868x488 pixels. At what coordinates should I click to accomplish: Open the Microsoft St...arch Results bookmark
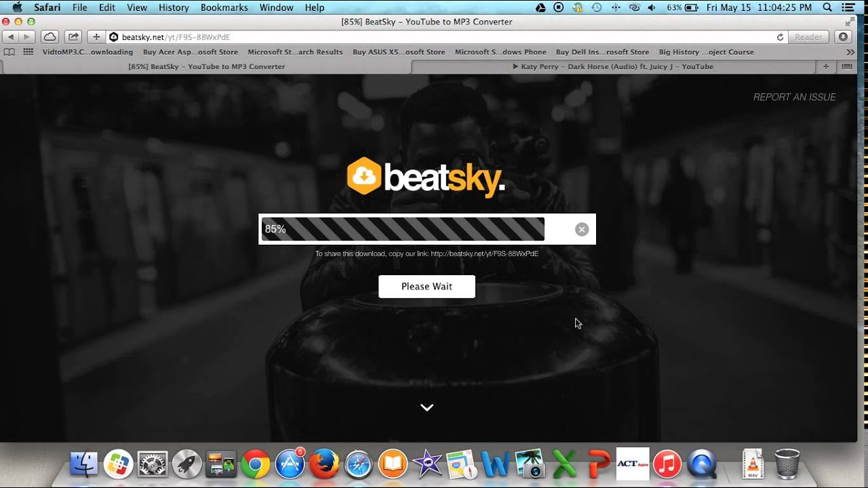coord(295,52)
